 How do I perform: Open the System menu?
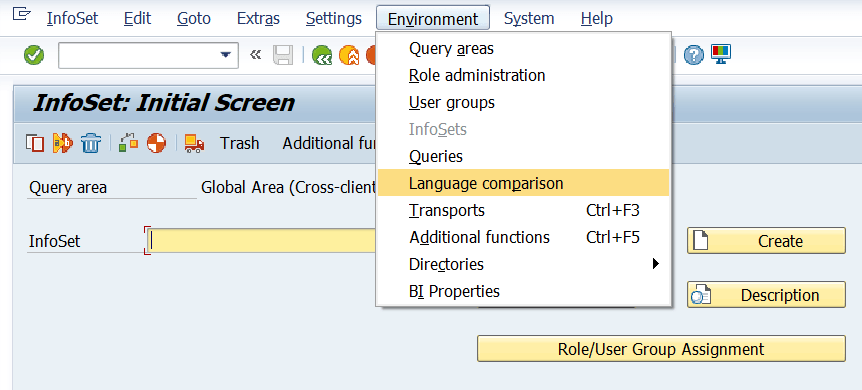coord(529,19)
